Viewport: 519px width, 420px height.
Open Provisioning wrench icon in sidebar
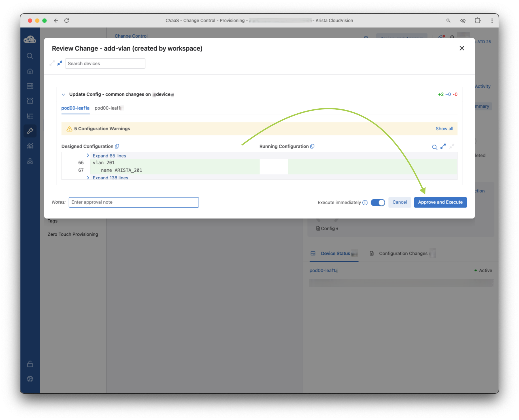(x=30, y=131)
